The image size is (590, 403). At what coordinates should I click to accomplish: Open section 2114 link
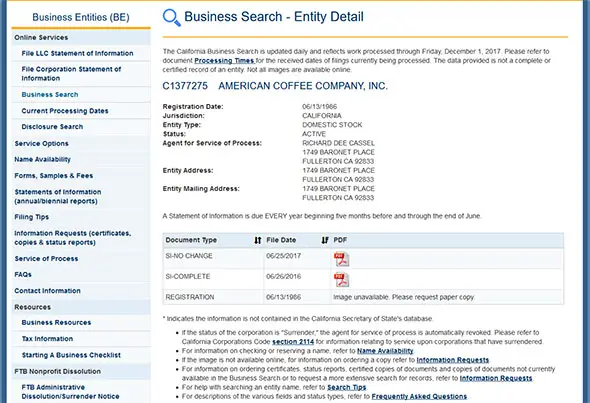[x=293, y=342]
